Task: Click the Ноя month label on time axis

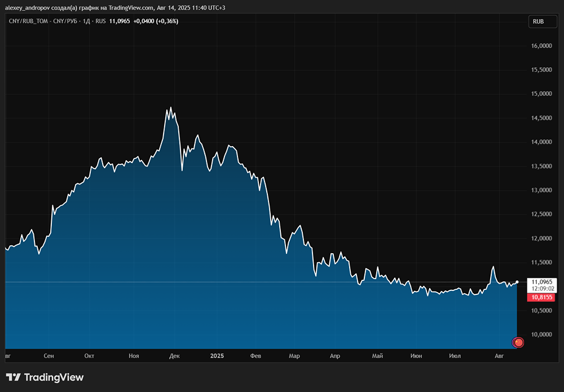Action: [x=134, y=356]
